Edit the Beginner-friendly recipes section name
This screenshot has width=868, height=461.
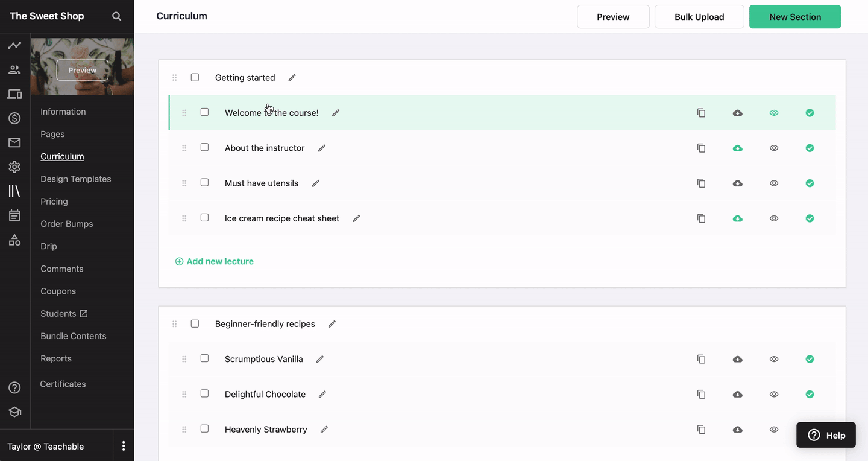pos(332,324)
